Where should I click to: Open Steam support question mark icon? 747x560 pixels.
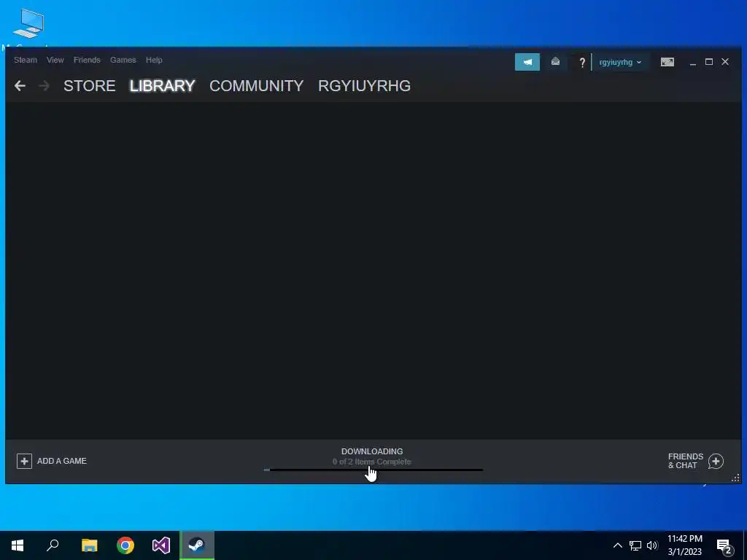click(581, 63)
